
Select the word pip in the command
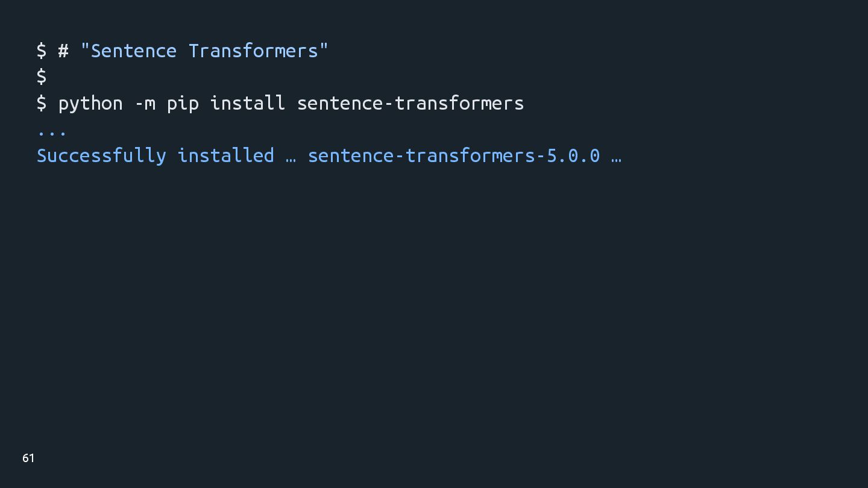[183, 104]
